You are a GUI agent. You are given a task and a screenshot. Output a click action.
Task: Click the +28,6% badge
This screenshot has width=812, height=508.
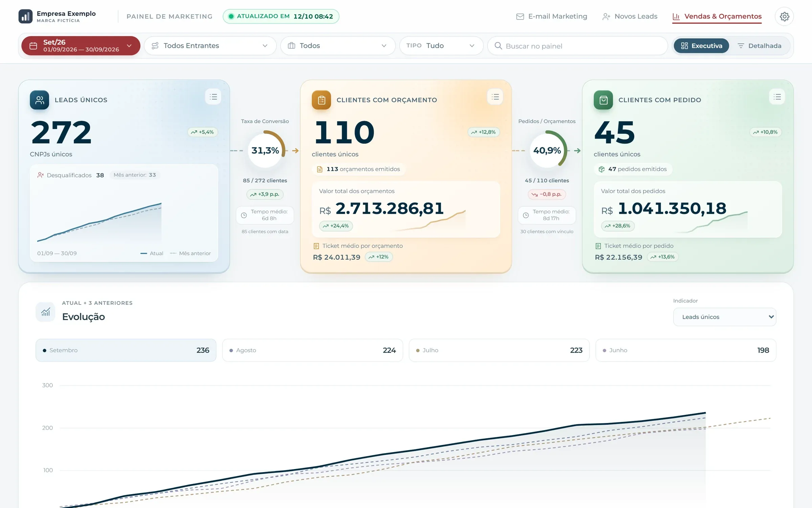click(x=618, y=226)
